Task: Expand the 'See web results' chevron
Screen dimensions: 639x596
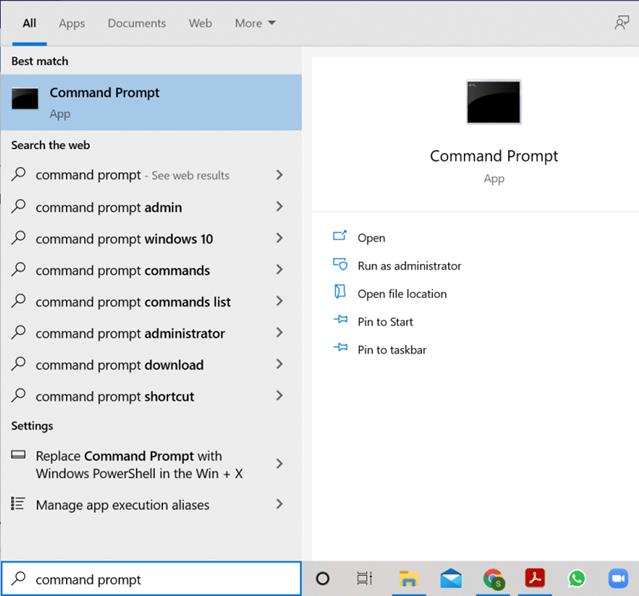Action: (x=279, y=175)
